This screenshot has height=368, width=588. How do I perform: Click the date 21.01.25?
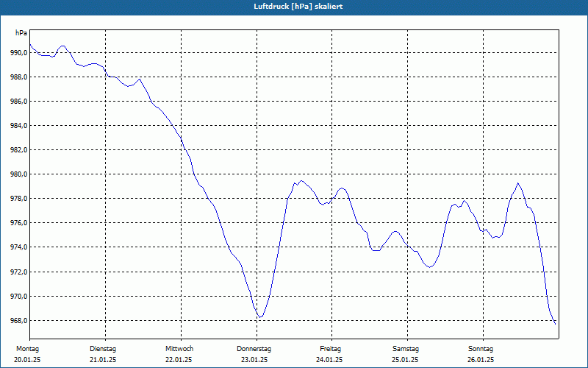tap(103, 360)
